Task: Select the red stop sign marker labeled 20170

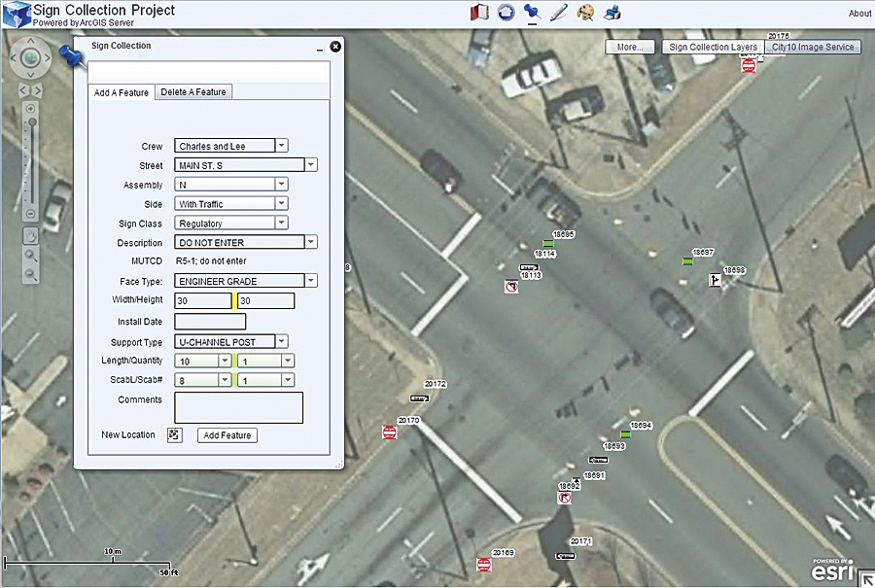Action: 389,432
